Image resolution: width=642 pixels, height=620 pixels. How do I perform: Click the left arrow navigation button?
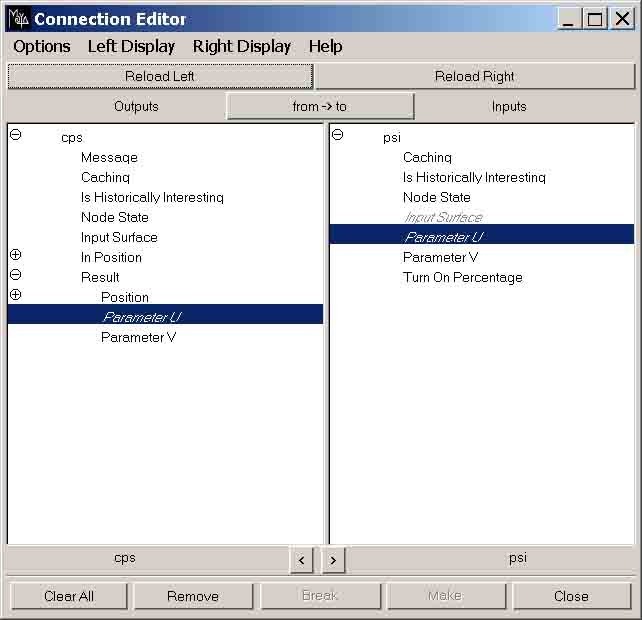click(x=302, y=560)
